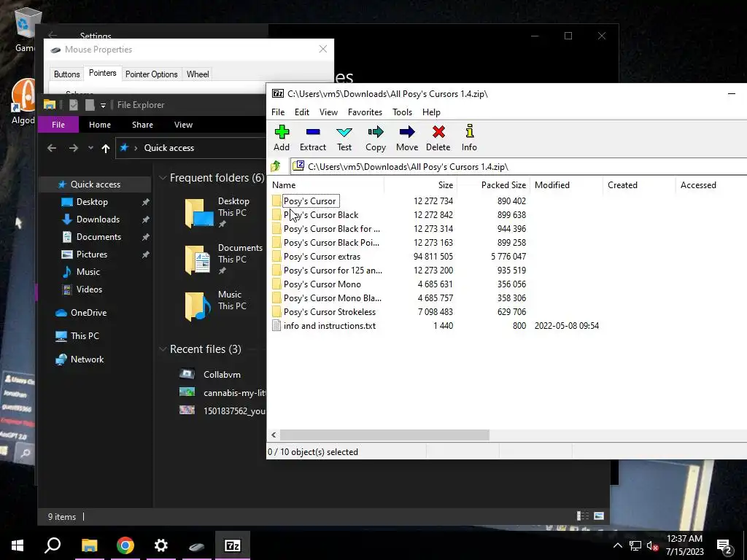Sort 7-Zip list by Packed Size column
Screen dimensions: 747x560
[494, 185]
